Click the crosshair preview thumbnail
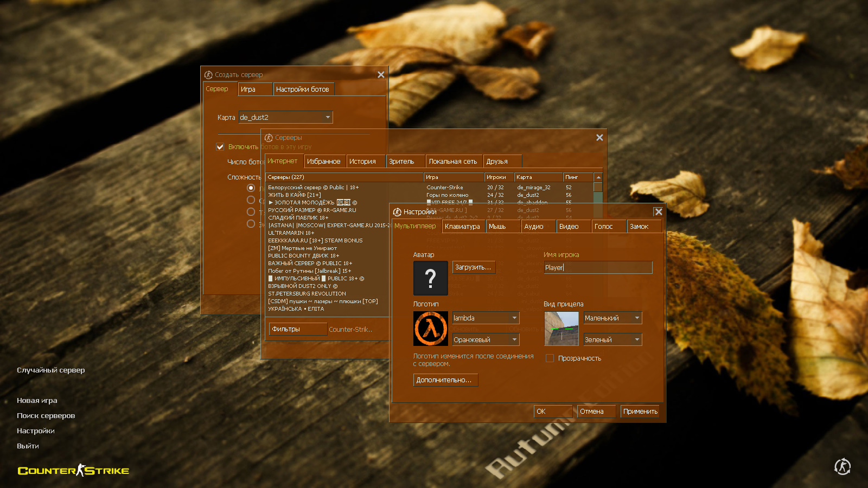 pyautogui.click(x=561, y=329)
